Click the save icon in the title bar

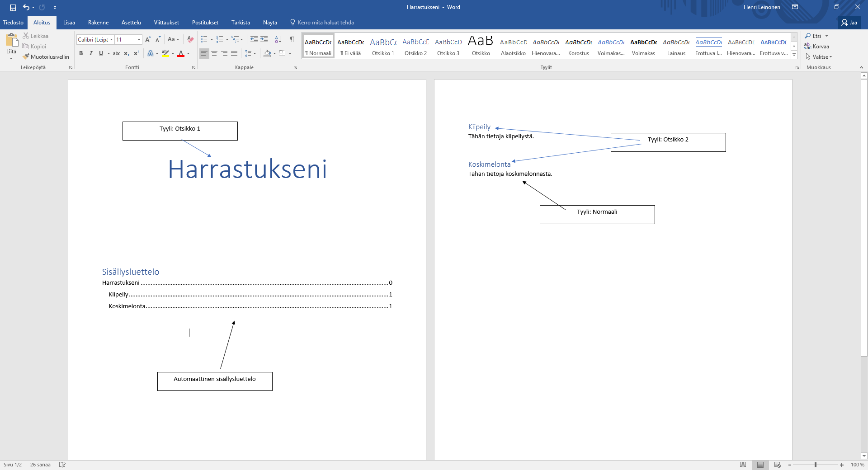pyautogui.click(x=13, y=7)
